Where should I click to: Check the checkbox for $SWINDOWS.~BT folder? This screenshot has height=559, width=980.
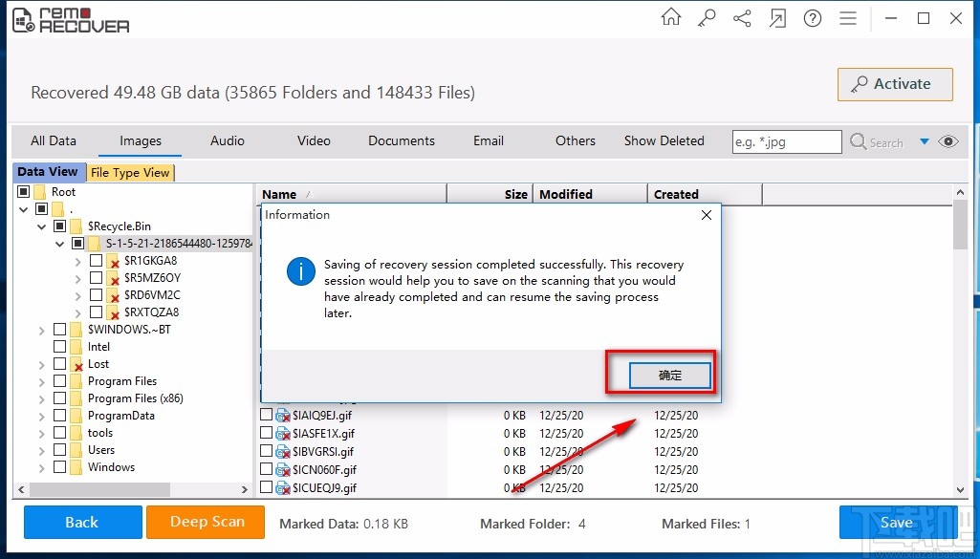[x=59, y=329]
